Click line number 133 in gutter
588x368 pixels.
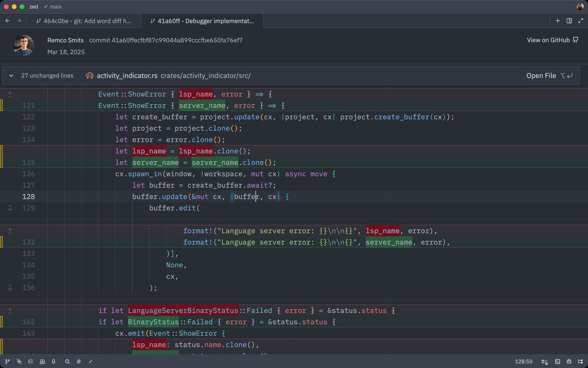tap(28, 253)
